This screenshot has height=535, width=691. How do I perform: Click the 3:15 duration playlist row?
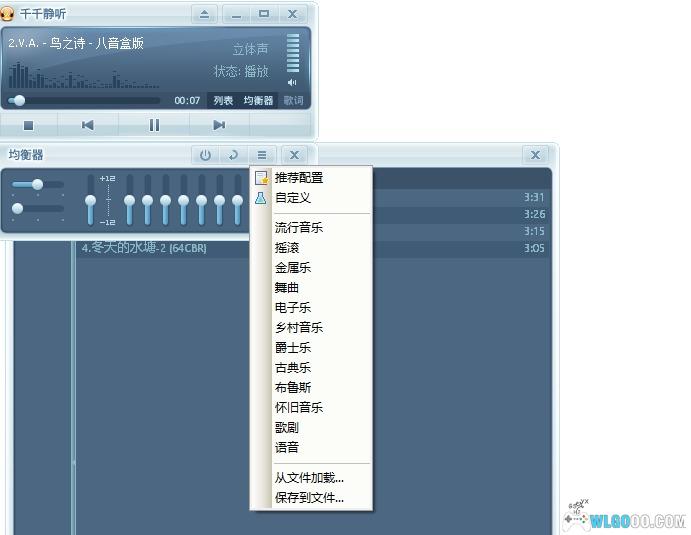point(462,231)
